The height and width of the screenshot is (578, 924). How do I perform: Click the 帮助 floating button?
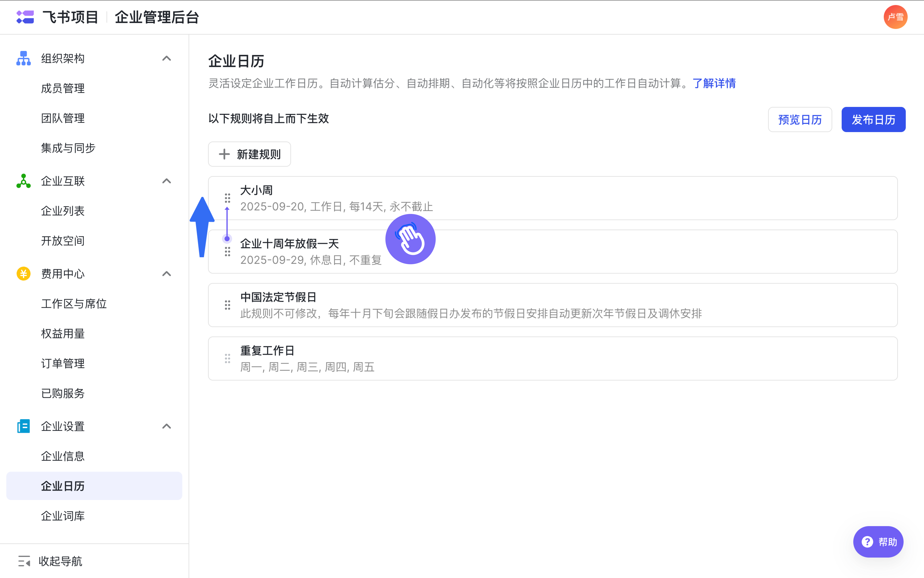tap(878, 542)
